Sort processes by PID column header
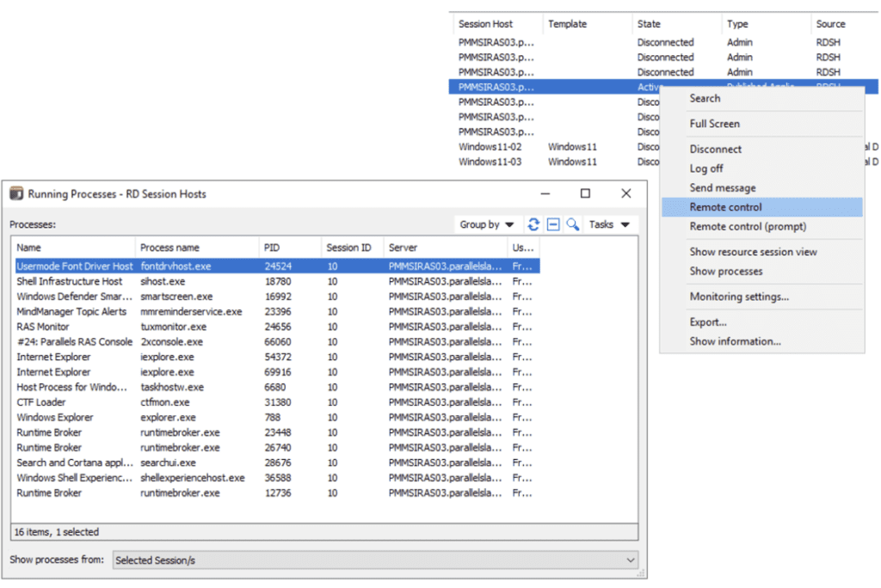 point(288,248)
